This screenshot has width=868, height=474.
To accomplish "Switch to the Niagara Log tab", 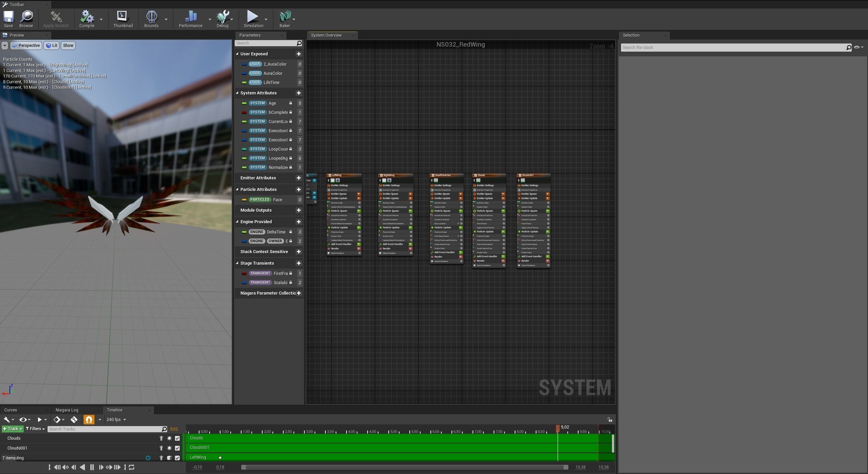I will point(67,410).
